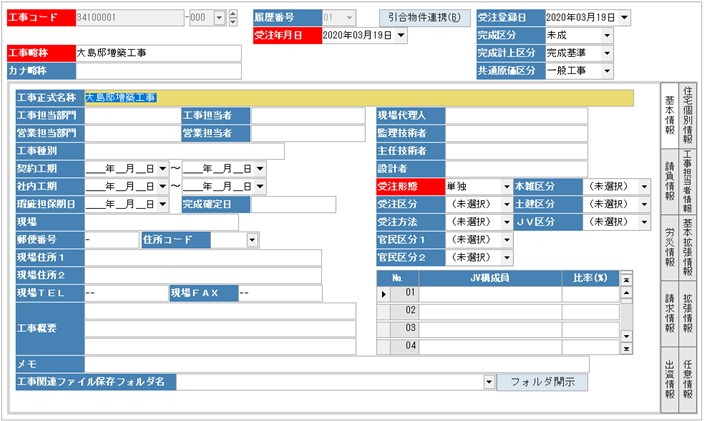Image resolution: width=704 pixels, height=421 pixels.
Task: Open the 住宅個別情報 tab
Action: click(688, 113)
